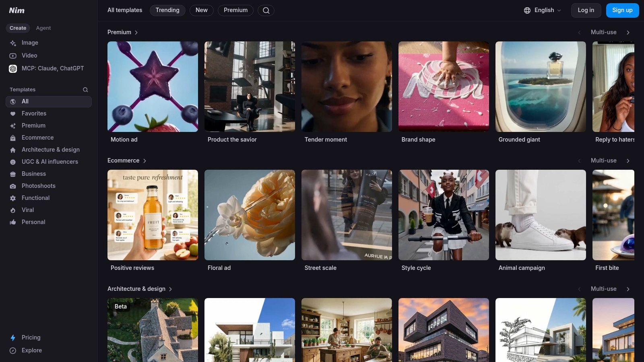Click the UGC & AI influencers face icon

(x=13, y=162)
